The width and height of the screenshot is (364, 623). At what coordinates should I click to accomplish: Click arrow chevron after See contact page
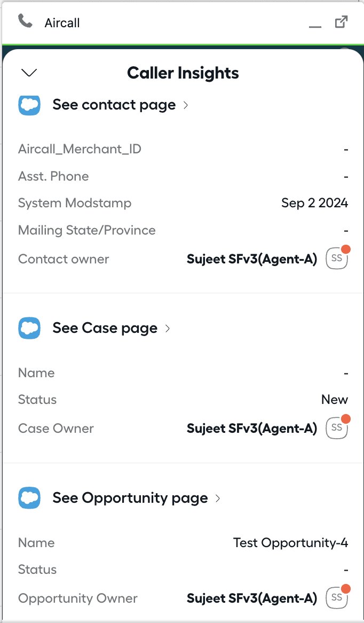click(x=186, y=105)
